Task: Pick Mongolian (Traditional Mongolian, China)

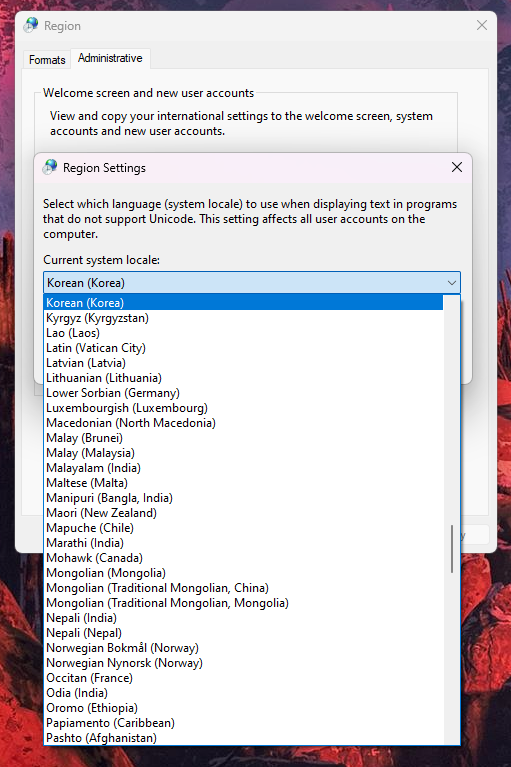Action: (x=244, y=588)
